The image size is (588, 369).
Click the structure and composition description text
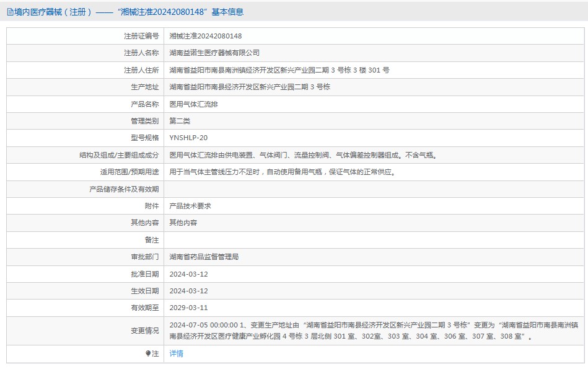303,155
